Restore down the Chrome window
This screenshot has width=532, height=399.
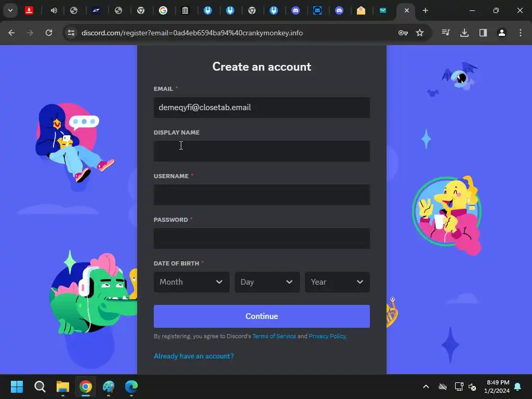pyautogui.click(x=496, y=10)
